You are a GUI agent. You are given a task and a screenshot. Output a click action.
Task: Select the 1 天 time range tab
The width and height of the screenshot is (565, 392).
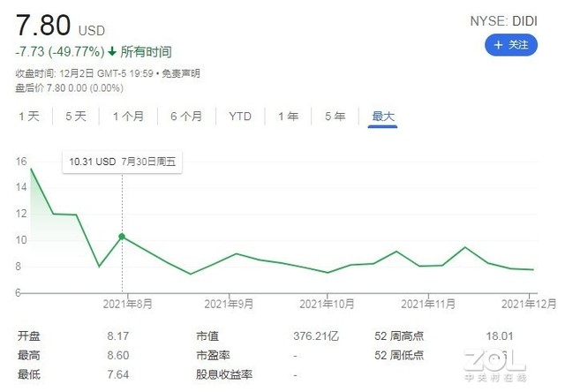[x=29, y=116]
